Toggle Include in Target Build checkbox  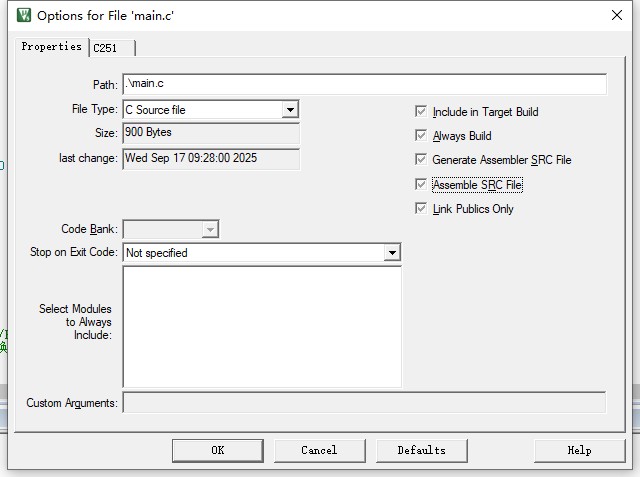tap(421, 112)
